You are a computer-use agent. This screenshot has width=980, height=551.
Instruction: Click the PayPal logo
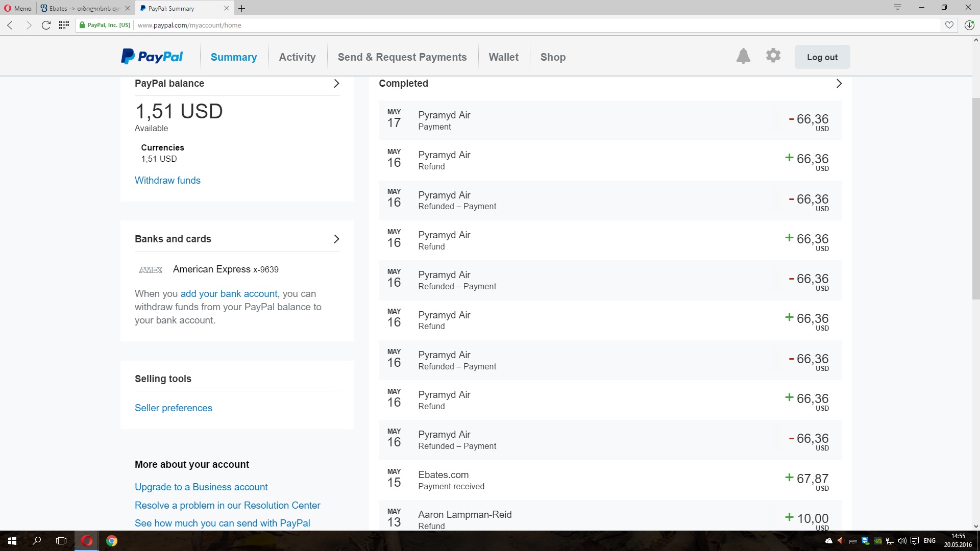152,57
